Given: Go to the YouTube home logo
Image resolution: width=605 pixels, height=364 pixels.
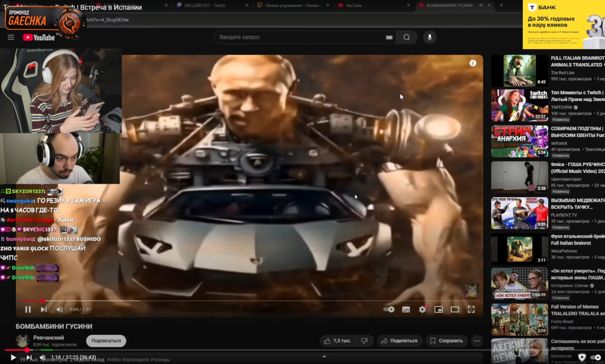Looking at the screenshot, I should pyautogui.click(x=39, y=37).
